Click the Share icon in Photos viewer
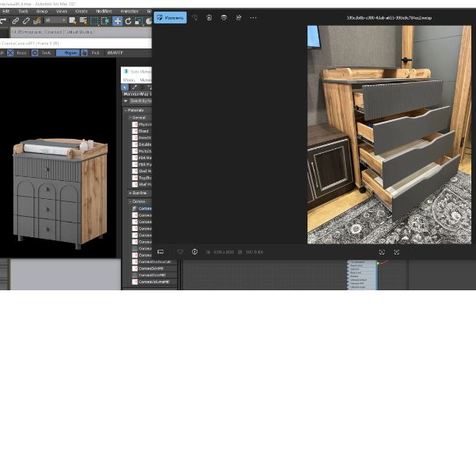This screenshot has height=476, width=476. pos(239,17)
